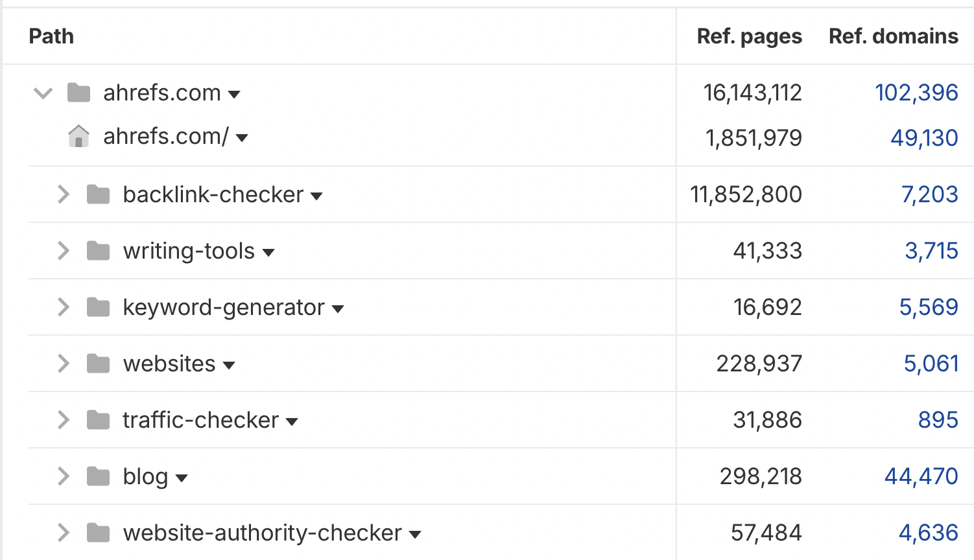
Task: Expand the backlink-checker folder row
Action: point(63,194)
